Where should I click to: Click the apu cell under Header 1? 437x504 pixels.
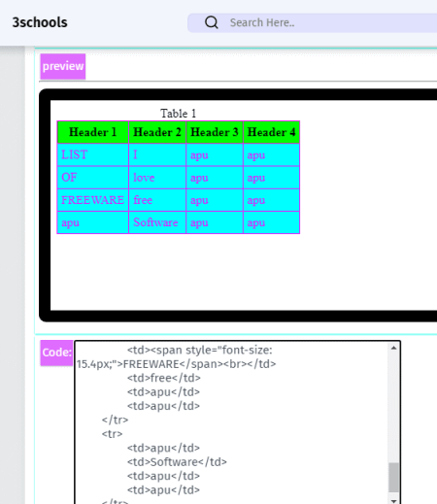(93, 222)
